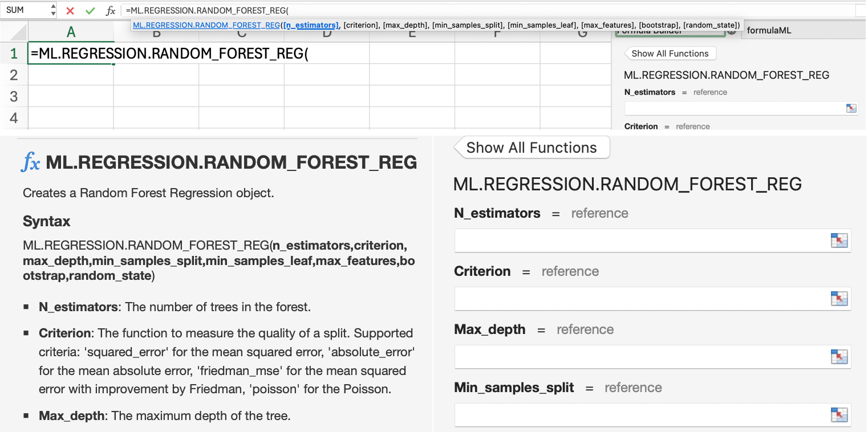The width and height of the screenshot is (868, 432).
Task: Click the small Show All Functions button
Action: click(x=670, y=54)
